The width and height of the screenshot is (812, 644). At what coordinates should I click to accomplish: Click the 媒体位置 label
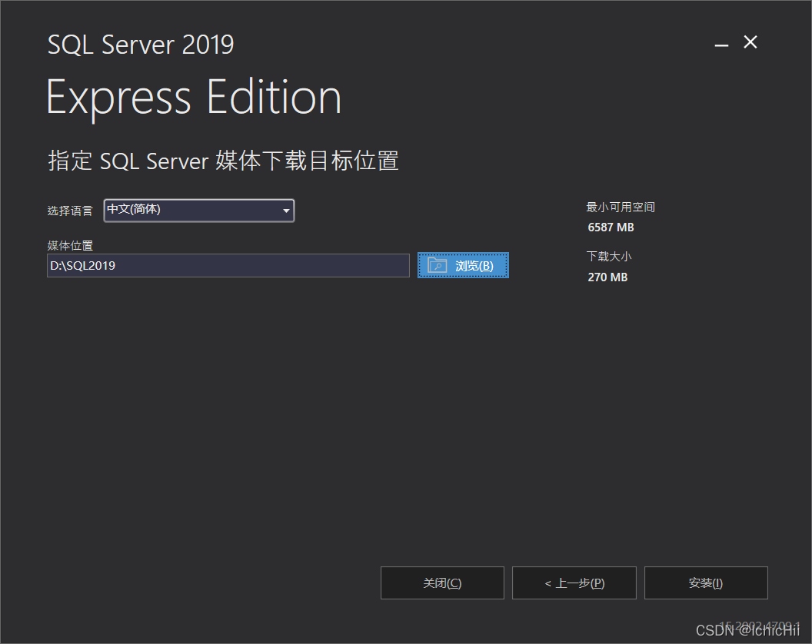coord(70,245)
